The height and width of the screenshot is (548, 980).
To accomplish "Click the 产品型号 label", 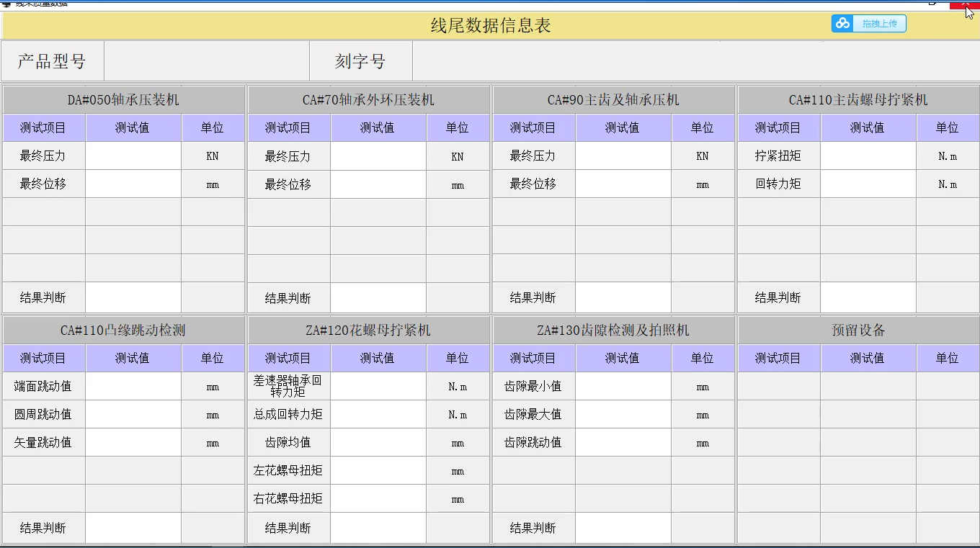I will pyautogui.click(x=52, y=61).
